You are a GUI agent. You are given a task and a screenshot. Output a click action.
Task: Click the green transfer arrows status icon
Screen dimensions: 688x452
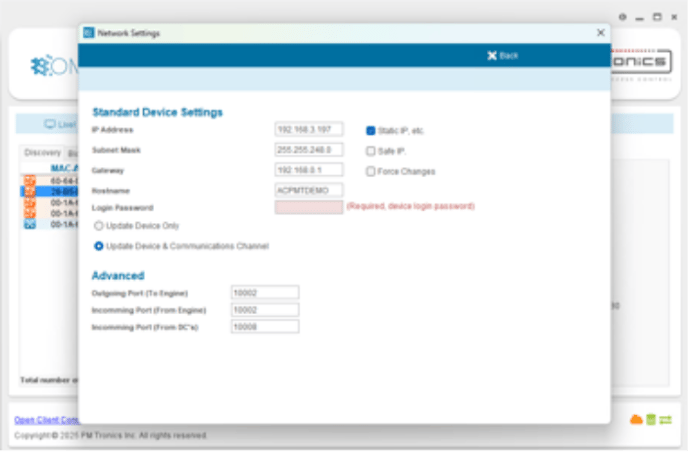(664, 418)
